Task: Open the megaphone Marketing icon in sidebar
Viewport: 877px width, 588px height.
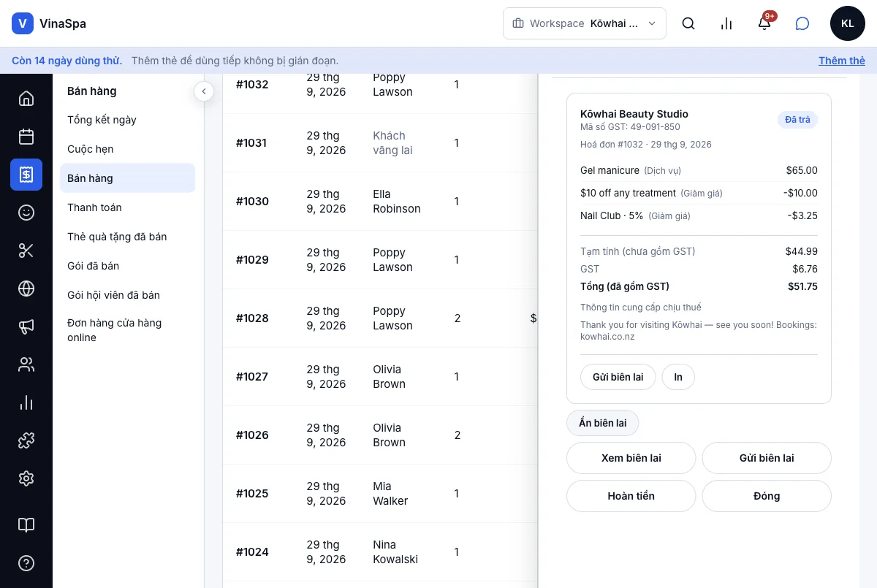Action: click(x=26, y=327)
